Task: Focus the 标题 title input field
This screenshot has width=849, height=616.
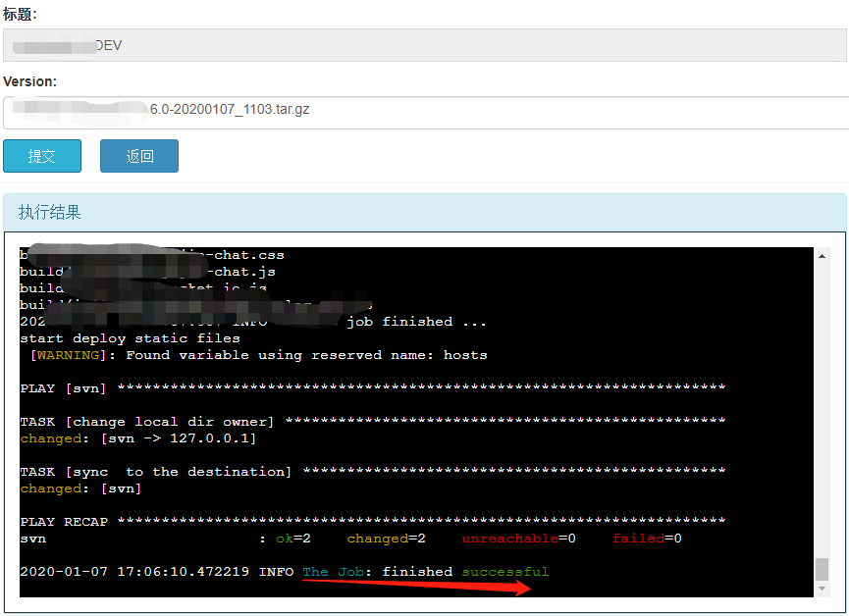Action: 425,45
